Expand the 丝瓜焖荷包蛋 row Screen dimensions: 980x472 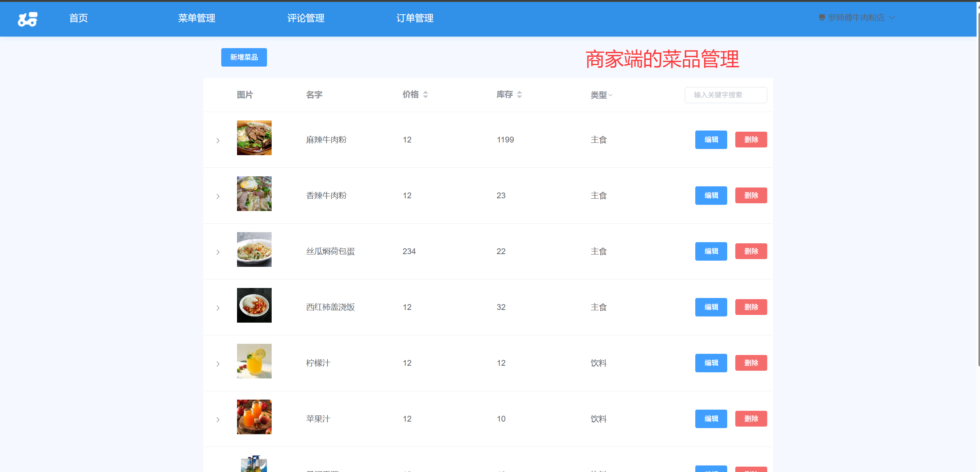(x=218, y=252)
